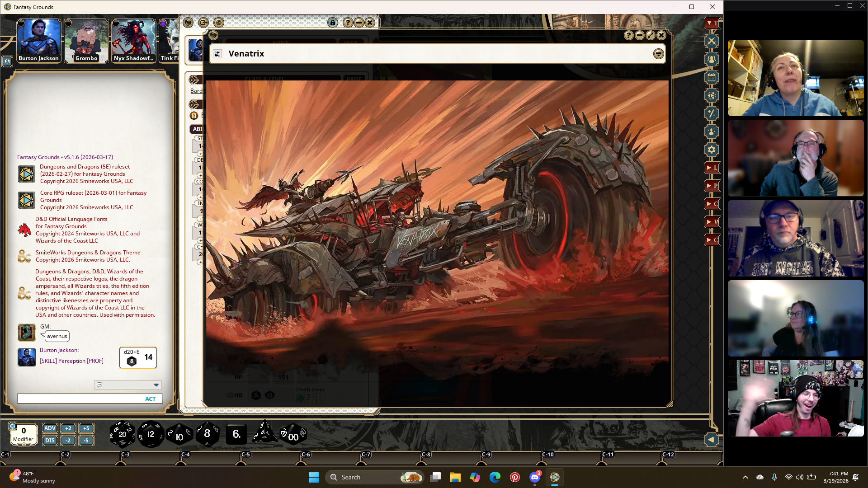Open the Party Sheet icon in sidebar
This screenshot has width=868, height=488.
[712, 59]
